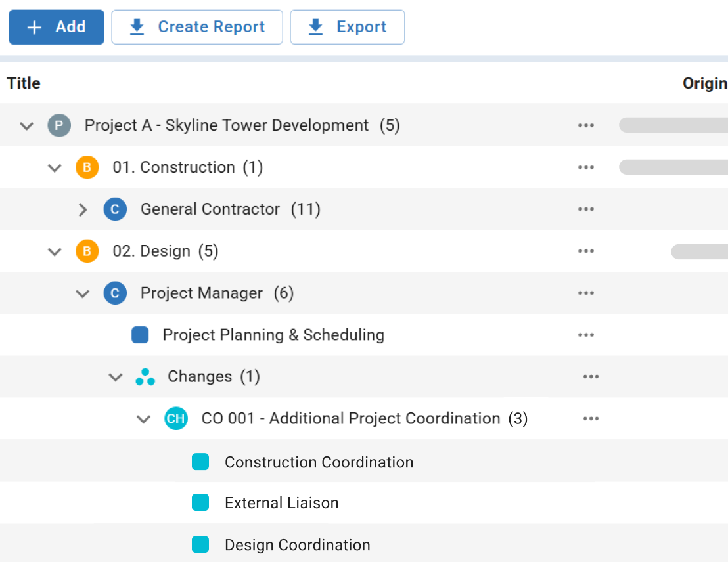Click the Add button
This screenshot has width=728, height=562.
(57, 27)
